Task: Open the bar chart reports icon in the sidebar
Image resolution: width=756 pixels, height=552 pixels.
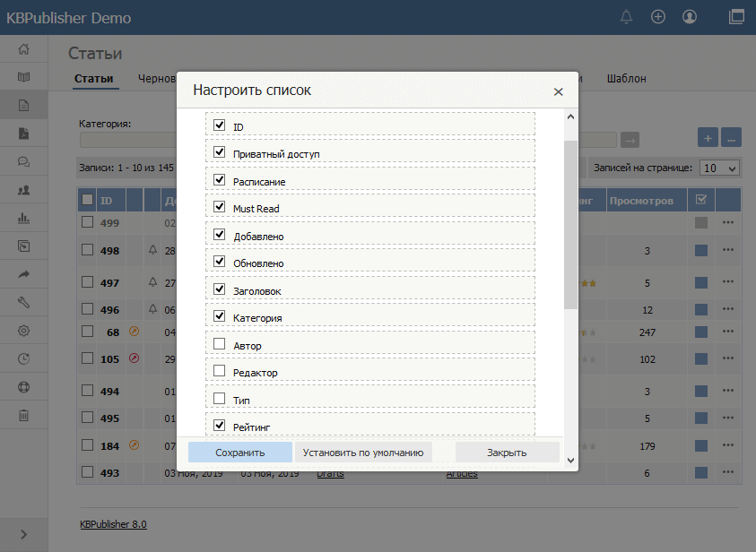Action: [x=23, y=218]
